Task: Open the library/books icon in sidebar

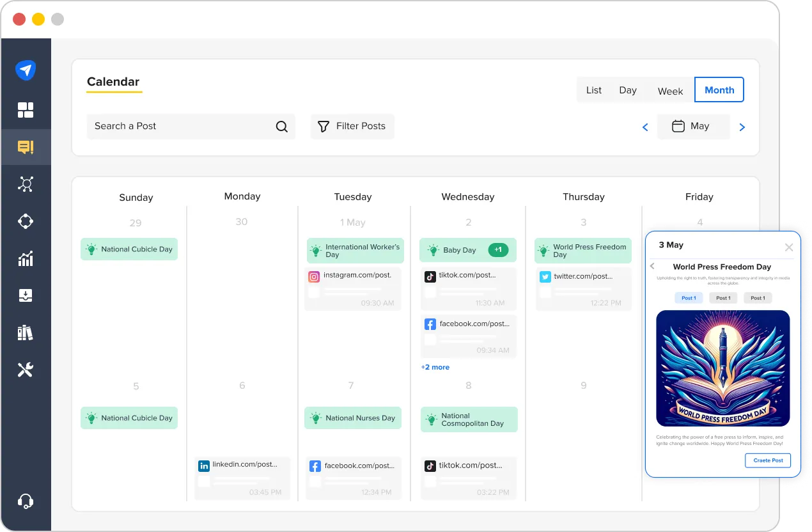Action: point(26,332)
